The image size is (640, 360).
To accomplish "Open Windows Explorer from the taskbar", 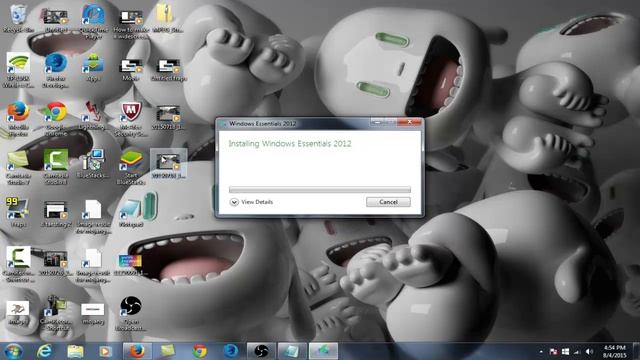I will tap(75, 351).
